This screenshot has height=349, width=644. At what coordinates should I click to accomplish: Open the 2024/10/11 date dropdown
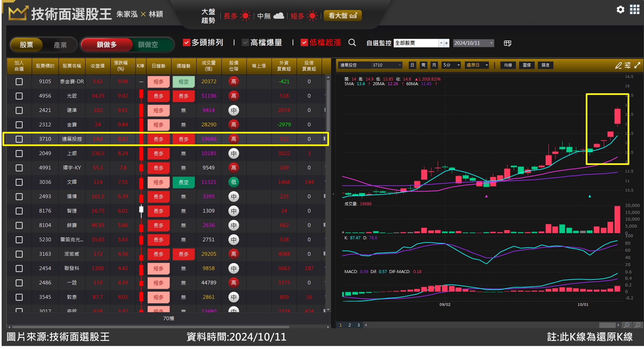click(x=491, y=43)
